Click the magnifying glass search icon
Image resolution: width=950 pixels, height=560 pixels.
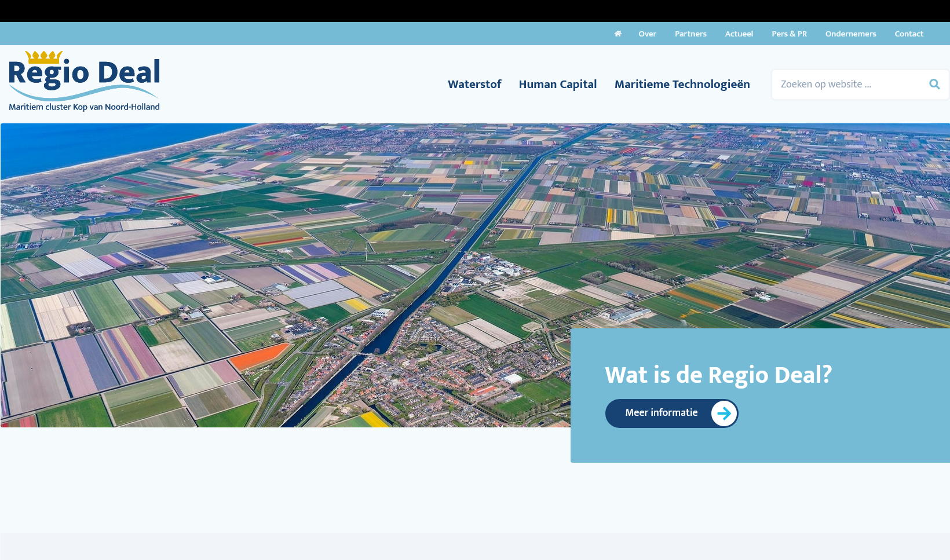pos(934,84)
